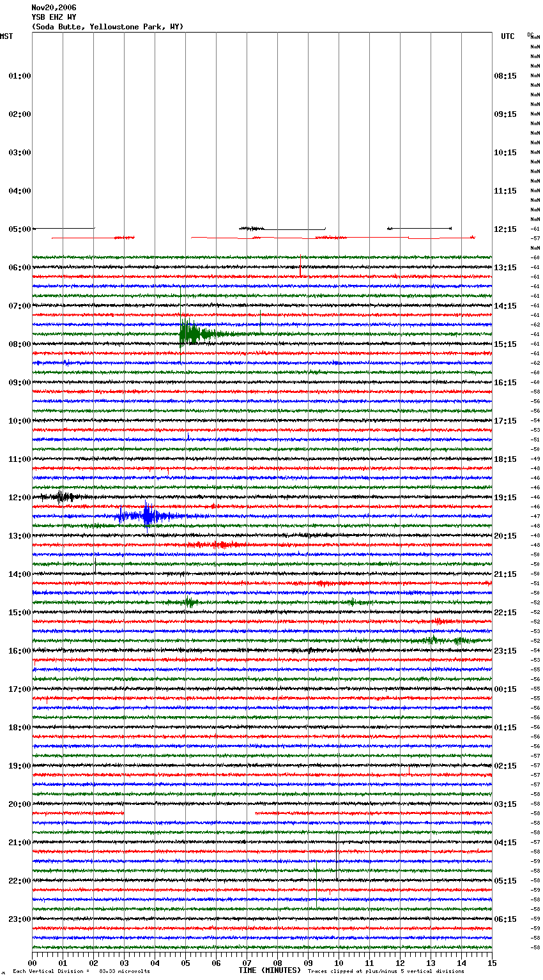543x980 pixels.
Task: Click the 09:15 UTC time label
Action: [x=505, y=114]
